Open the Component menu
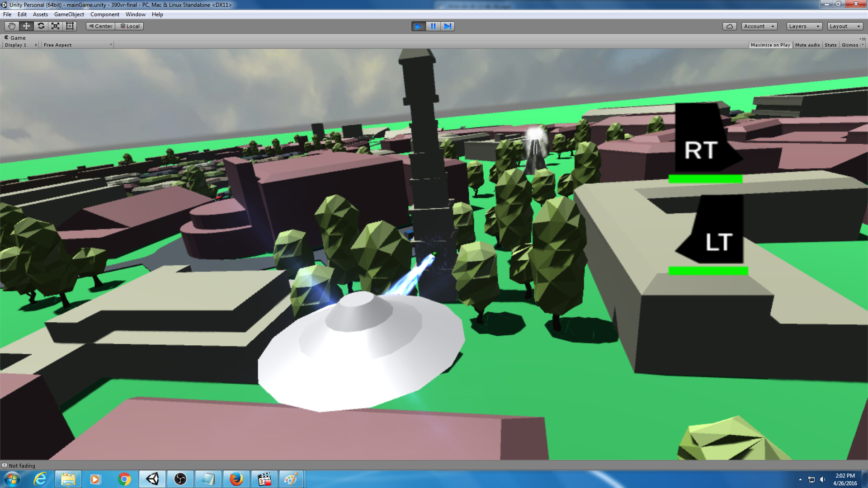 pos(105,14)
